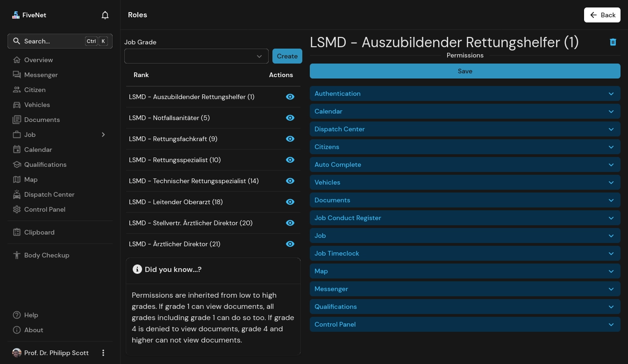Click the Messenger chat icon

click(17, 75)
